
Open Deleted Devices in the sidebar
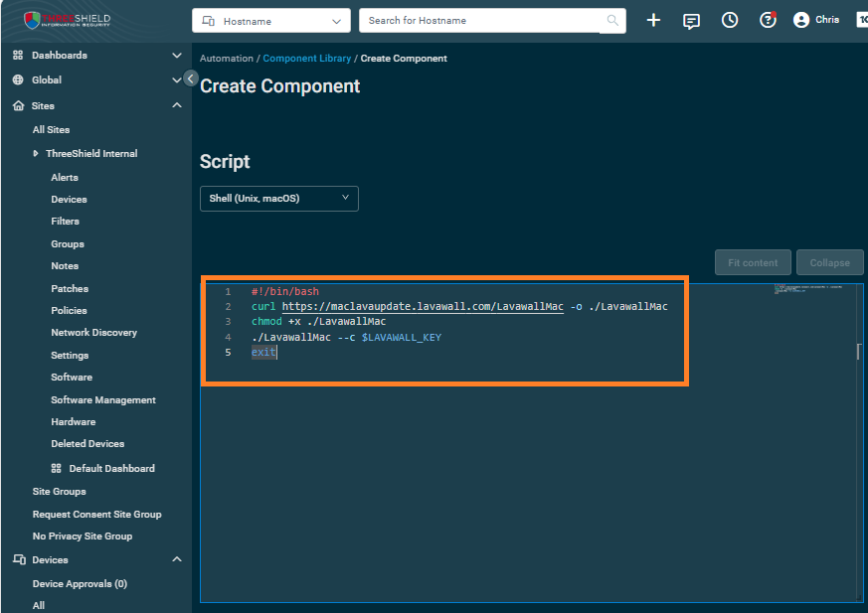click(x=88, y=444)
